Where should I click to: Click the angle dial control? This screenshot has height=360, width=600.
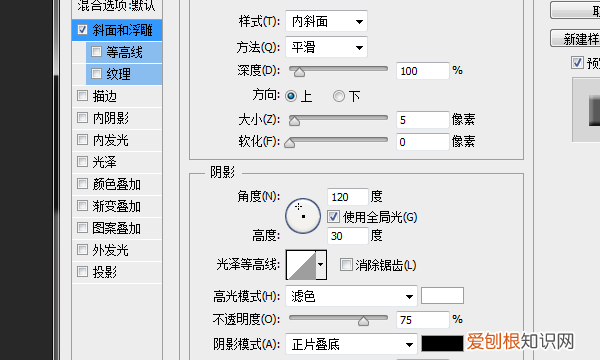(303, 216)
